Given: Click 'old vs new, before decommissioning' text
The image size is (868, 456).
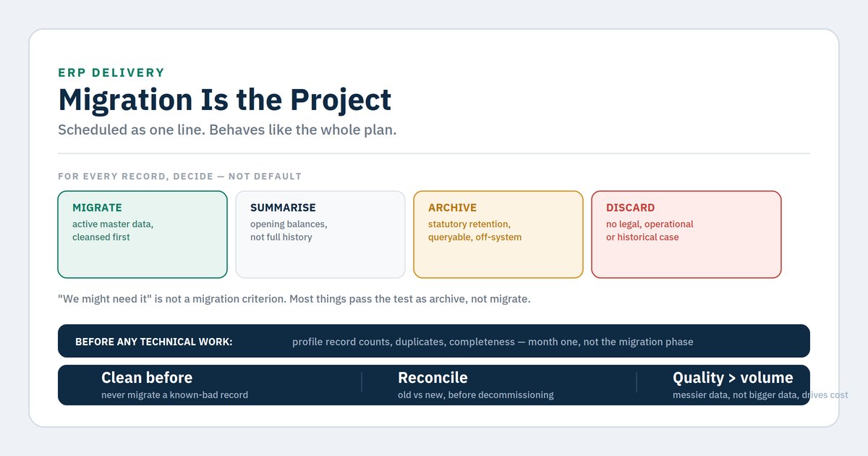Looking at the screenshot, I should click(x=476, y=395).
